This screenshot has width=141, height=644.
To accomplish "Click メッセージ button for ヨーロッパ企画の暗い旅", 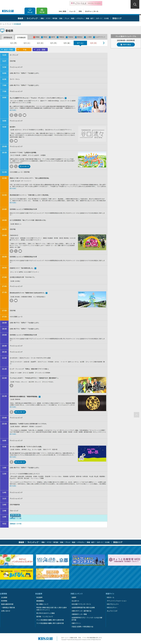I will coord(20,462).
